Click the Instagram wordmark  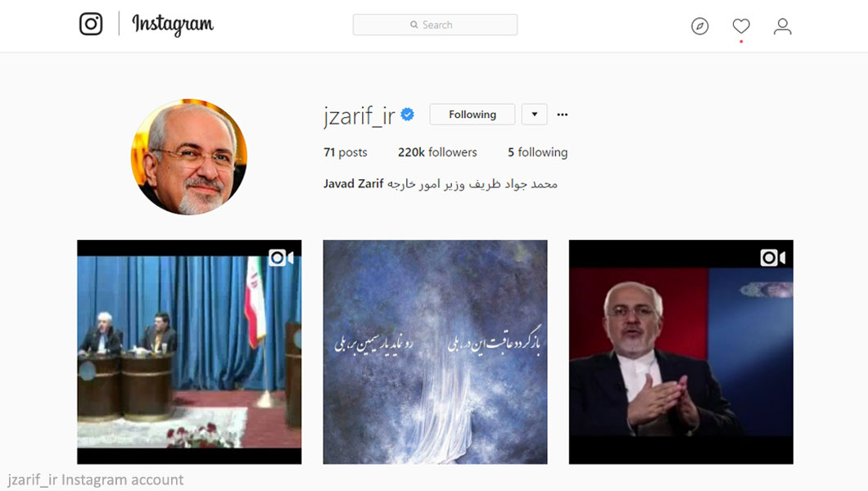172,25
